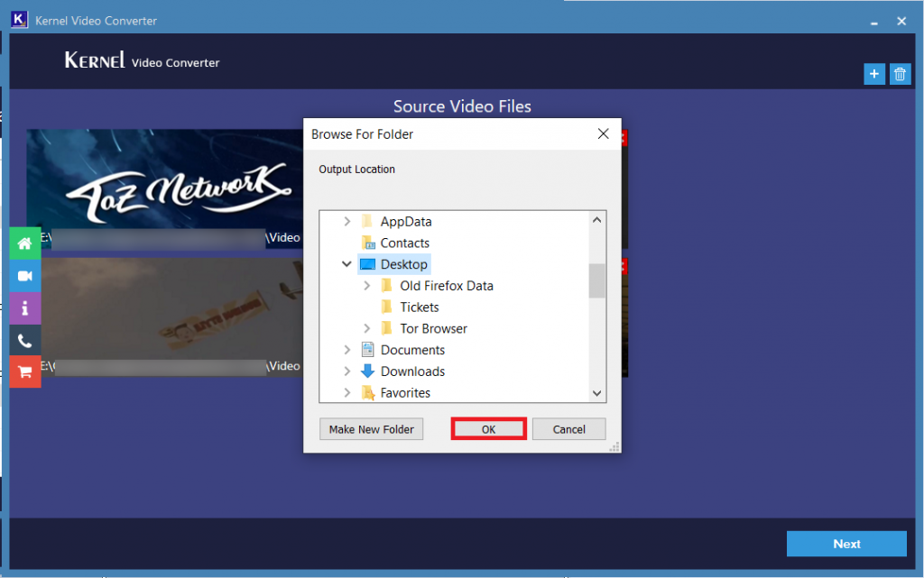Open support contact using the phone icon
This screenshot has height=578, width=924.
(x=24, y=340)
